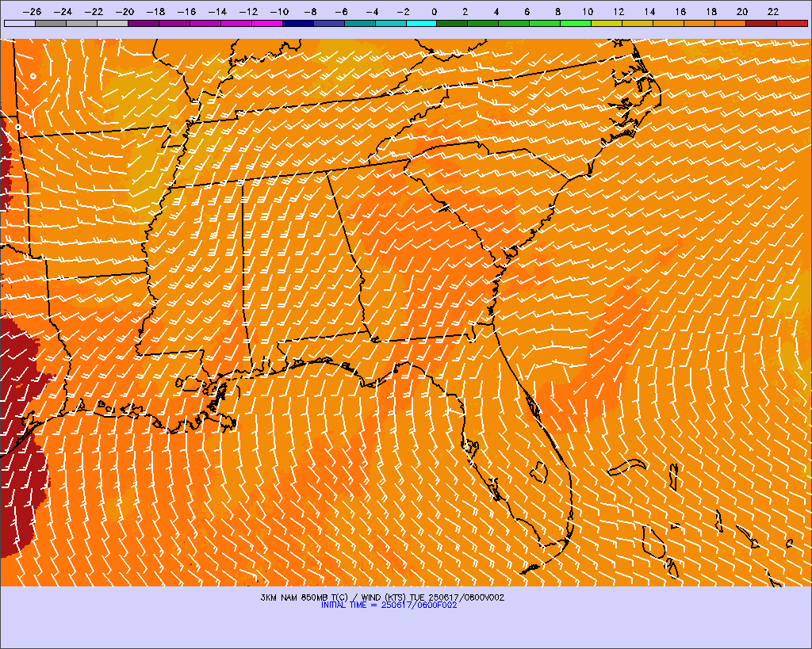Click the legend swatch between -26 and -24

click(51, 23)
